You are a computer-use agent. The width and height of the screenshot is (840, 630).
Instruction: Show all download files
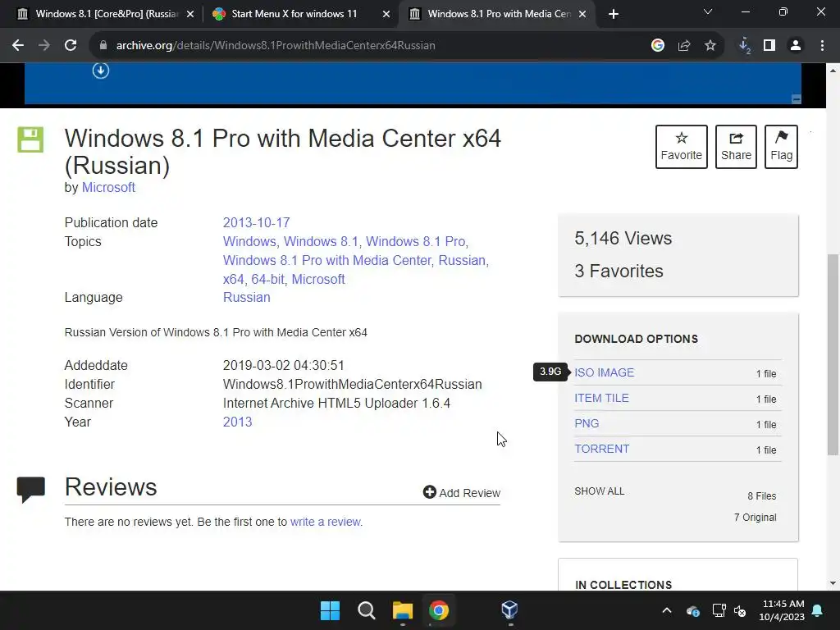[x=600, y=491]
